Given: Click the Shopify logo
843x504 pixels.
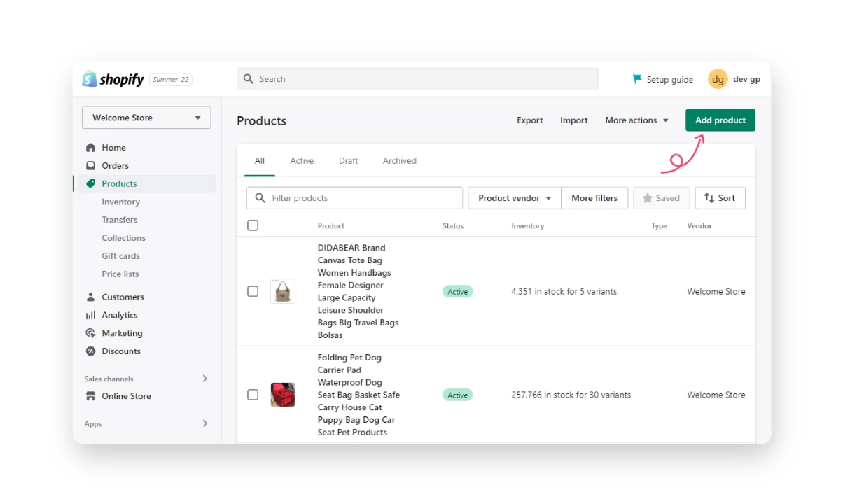Looking at the screenshot, I should 113,79.
